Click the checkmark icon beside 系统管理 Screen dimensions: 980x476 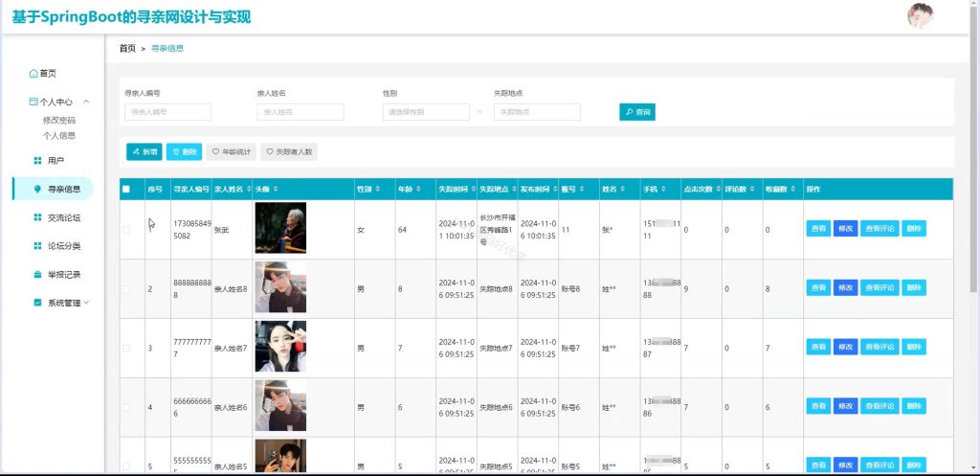tap(37, 303)
